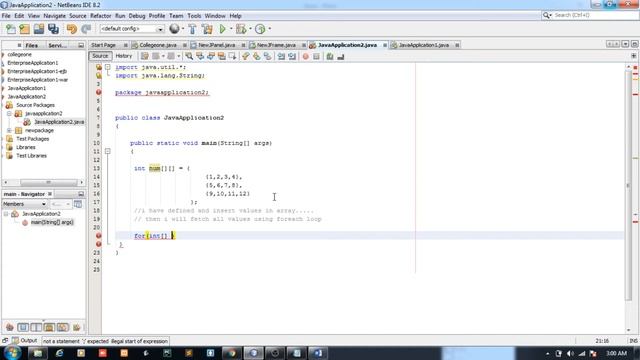The image size is (640, 360).
Task: Collapse the JavaApplication2 node in Navigator
Action: click(6, 213)
